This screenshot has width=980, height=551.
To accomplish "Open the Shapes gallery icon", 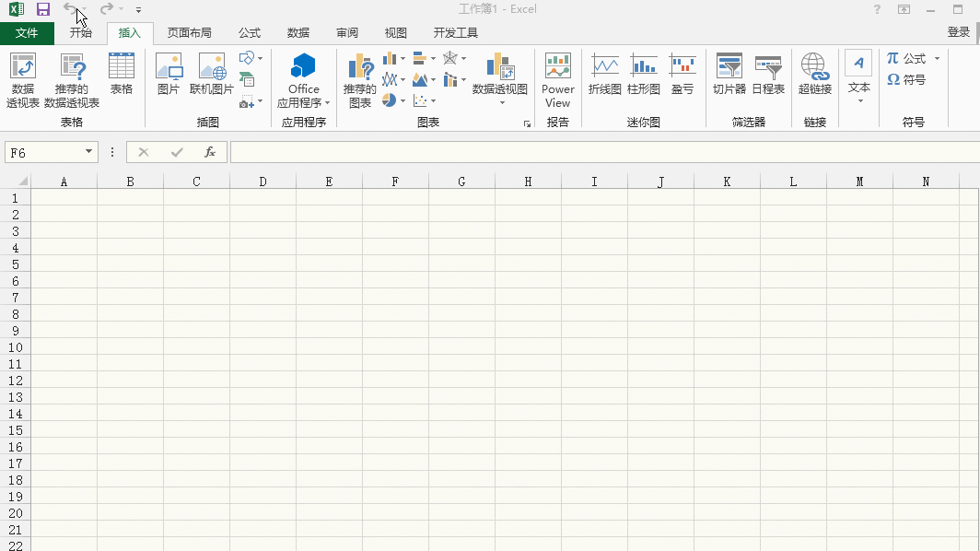I will tap(246, 58).
